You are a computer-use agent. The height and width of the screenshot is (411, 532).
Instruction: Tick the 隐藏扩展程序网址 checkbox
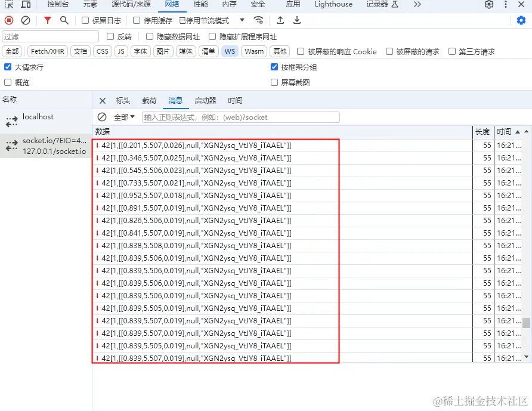coord(212,36)
